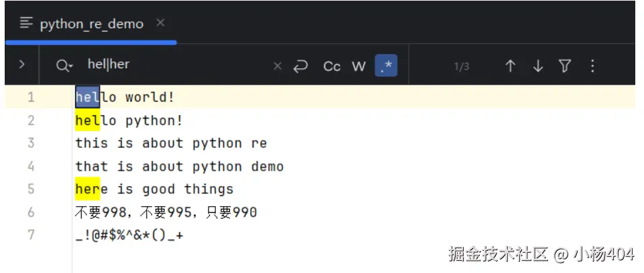Click the file icon on python_re_demo tab

click(x=26, y=23)
